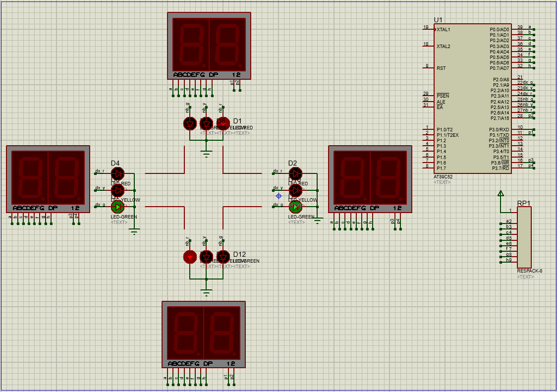Viewport: 557px width, 392px height.
Task: Click the lit green LED in the left group
Action: click(117, 206)
